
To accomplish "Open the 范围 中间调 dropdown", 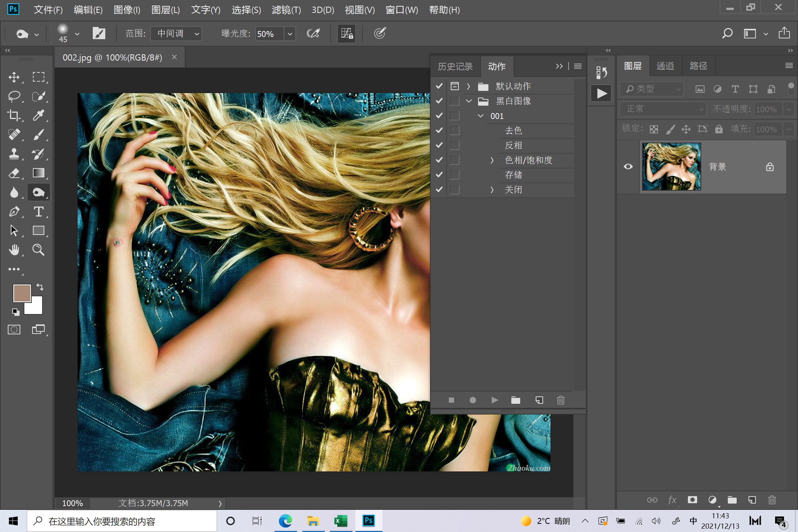I will pyautogui.click(x=176, y=34).
